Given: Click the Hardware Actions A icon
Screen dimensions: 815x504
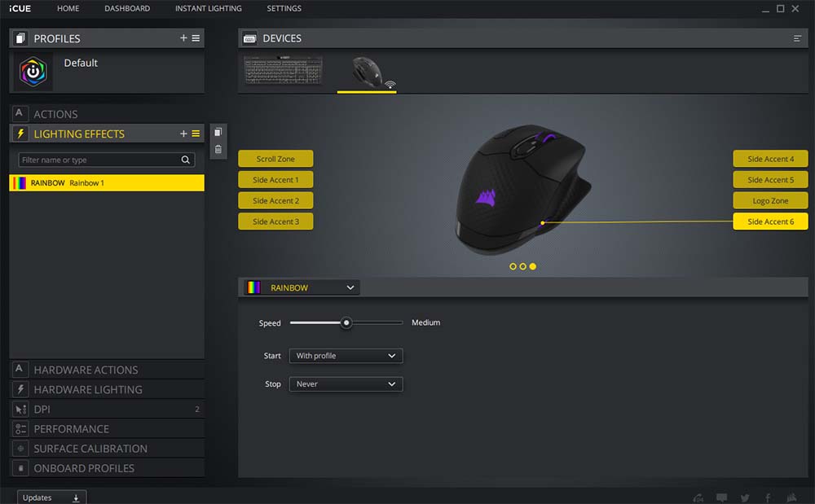Looking at the screenshot, I should point(20,369).
